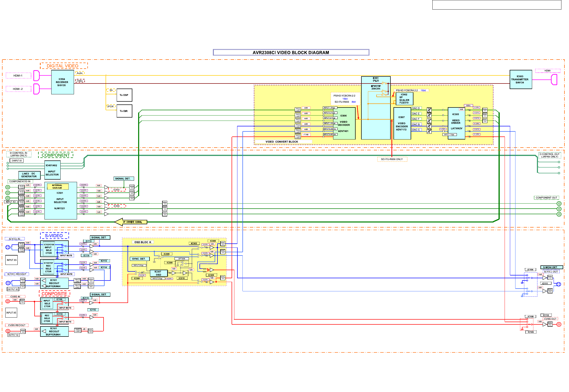
Task: Click the DAC F label
Action: [416, 119]
